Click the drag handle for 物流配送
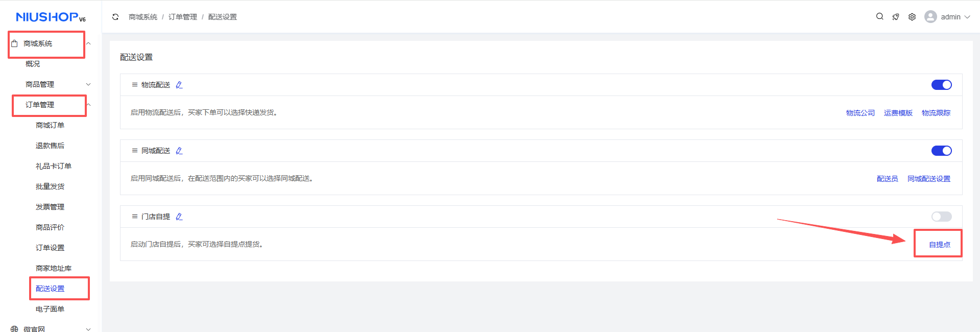Viewport: 980px width, 332px height. (135, 85)
